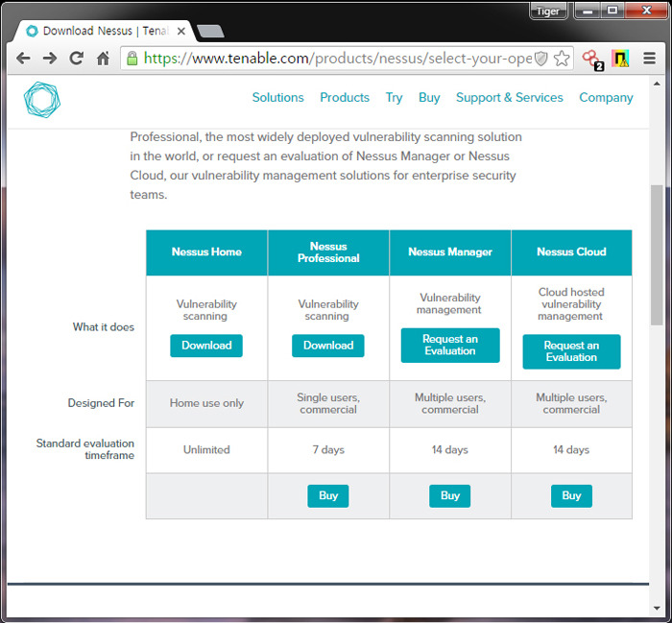Download Nessus Home edition
Viewport: 672px width, 623px height.
pyautogui.click(x=206, y=346)
